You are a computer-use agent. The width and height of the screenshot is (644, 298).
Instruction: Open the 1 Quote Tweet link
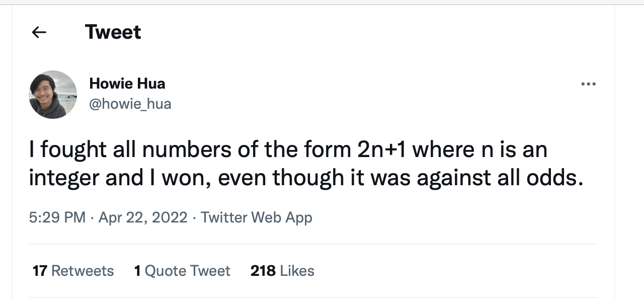point(182,271)
